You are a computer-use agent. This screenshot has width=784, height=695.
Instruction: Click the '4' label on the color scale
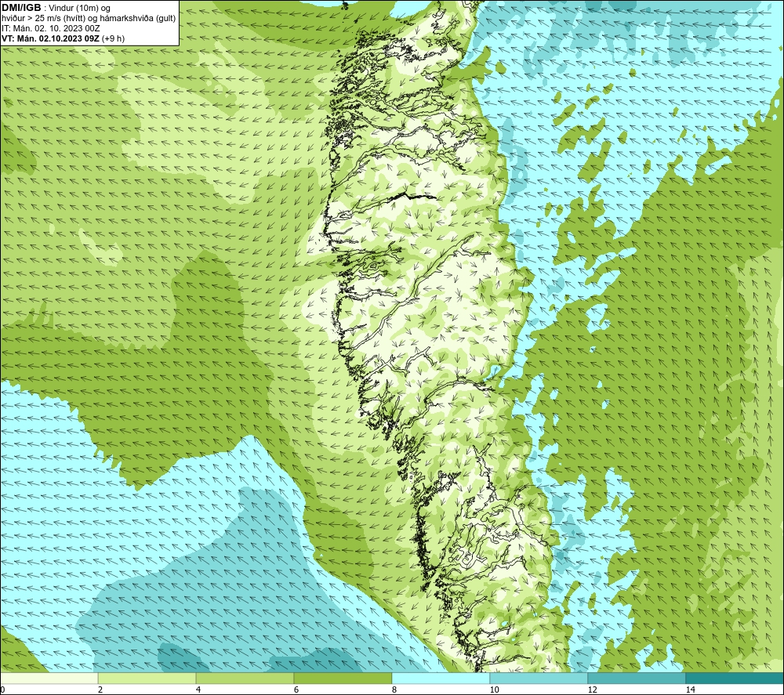(x=198, y=690)
